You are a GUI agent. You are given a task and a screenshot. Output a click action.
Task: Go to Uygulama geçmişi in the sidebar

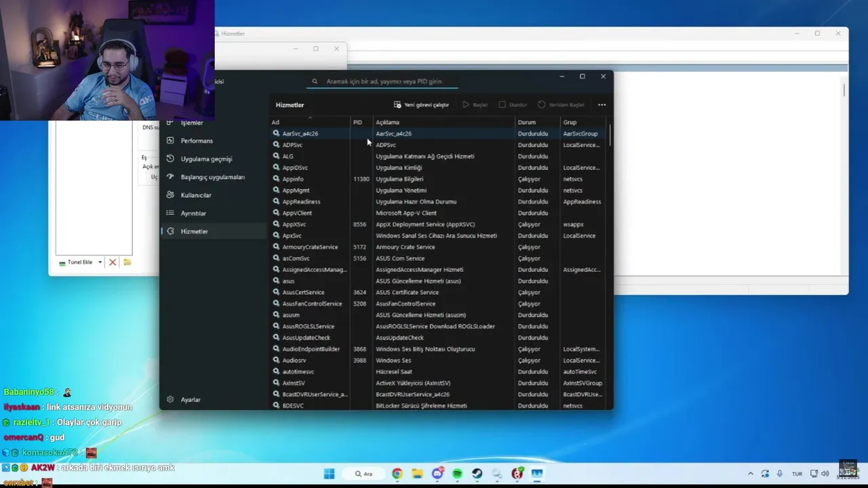[206, 159]
